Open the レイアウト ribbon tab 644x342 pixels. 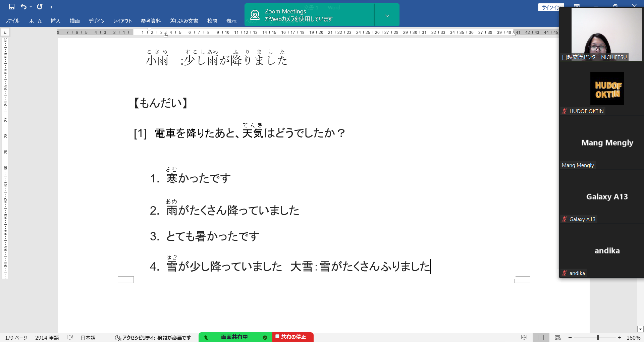point(122,21)
